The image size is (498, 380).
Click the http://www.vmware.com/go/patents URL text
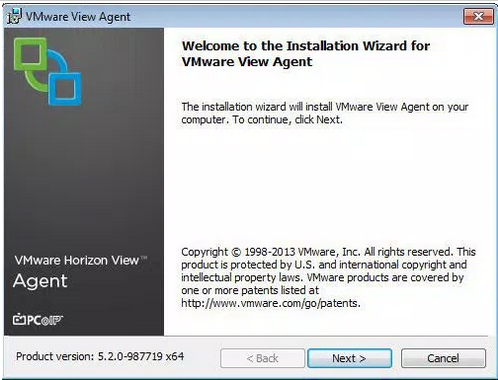pos(271,303)
